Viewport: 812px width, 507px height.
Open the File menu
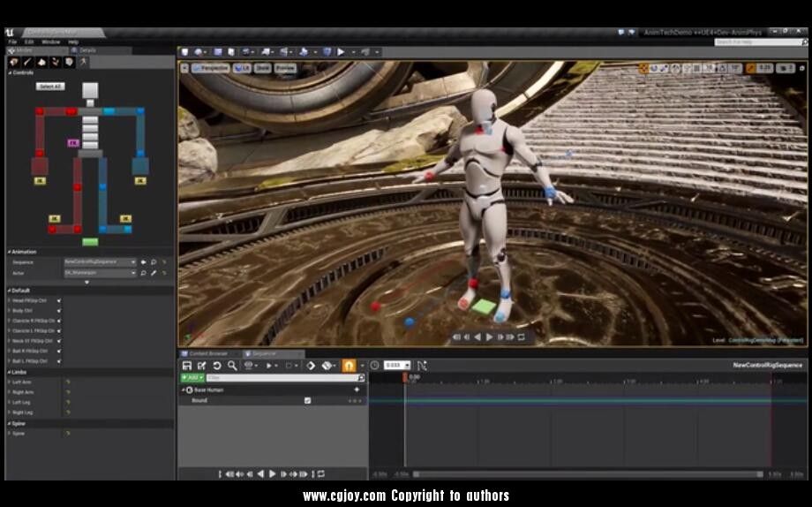[12, 42]
